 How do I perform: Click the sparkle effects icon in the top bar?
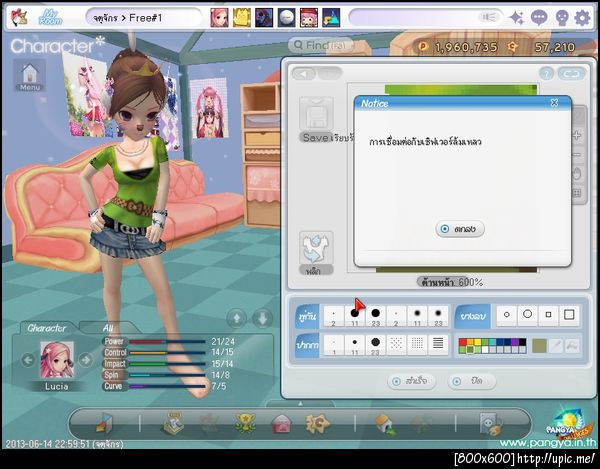tap(516, 18)
